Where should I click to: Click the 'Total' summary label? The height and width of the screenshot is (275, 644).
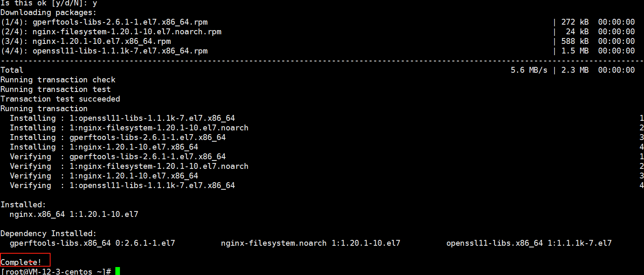pyautogui.click(x=12, y=70)
